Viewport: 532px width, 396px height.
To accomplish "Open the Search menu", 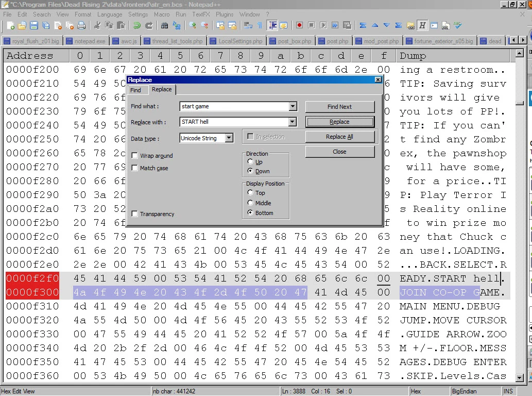I will click(42, 14).
